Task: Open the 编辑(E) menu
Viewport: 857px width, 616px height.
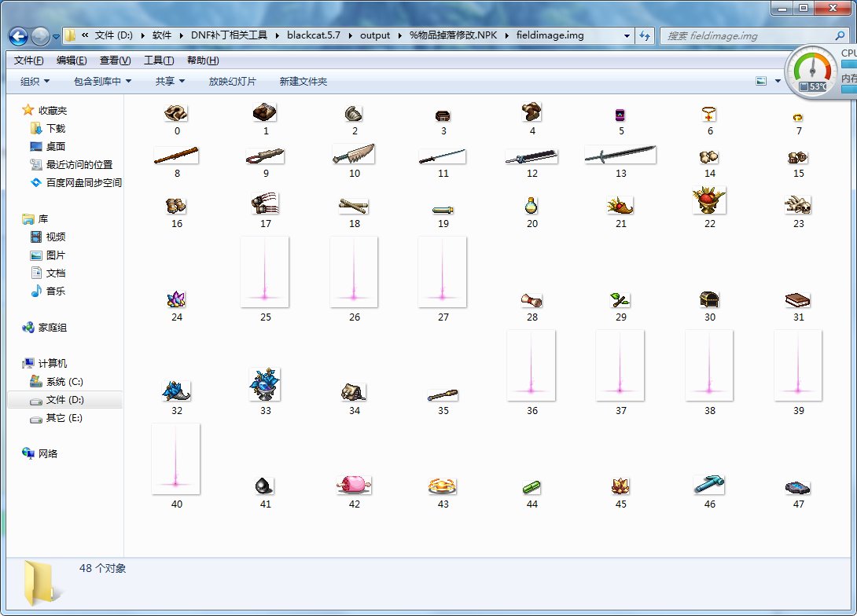Action: click(72, 60)
